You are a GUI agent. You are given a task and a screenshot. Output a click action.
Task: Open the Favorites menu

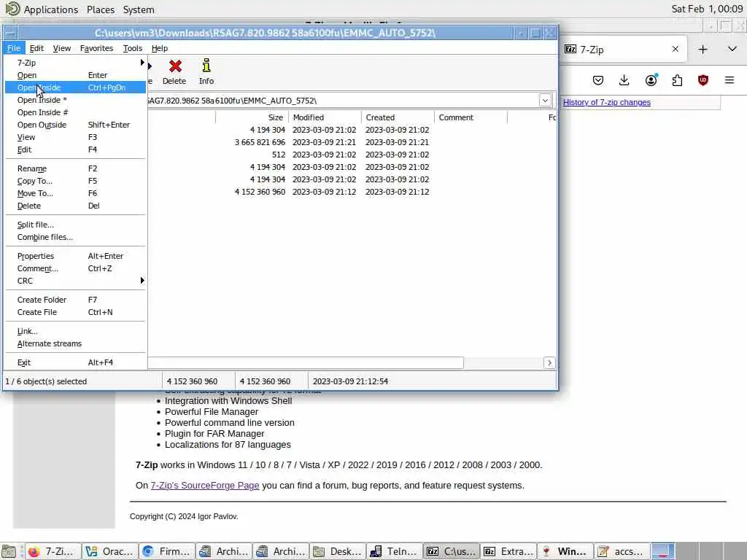click(x=97, y=48)
